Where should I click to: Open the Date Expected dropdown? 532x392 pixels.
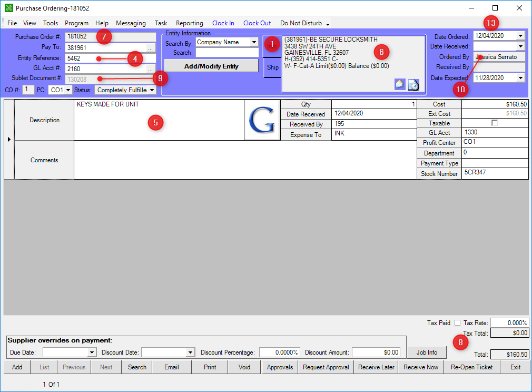point(520,78)
